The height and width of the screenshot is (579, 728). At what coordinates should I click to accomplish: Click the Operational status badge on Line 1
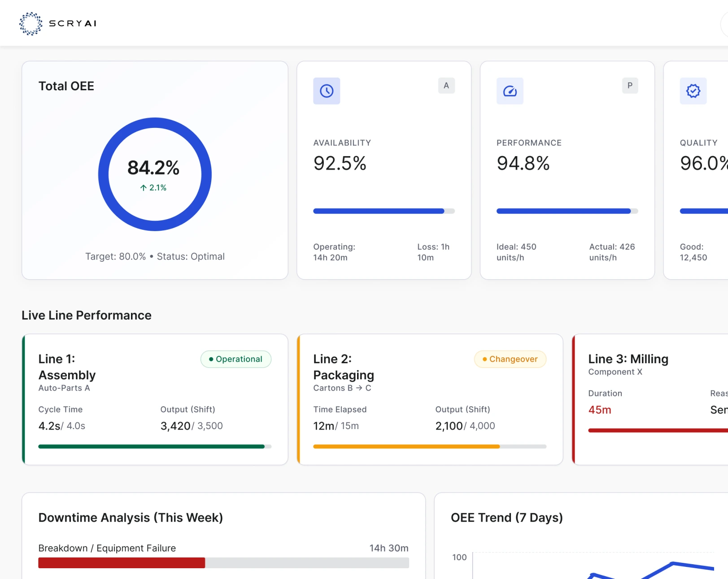[236, 359]
